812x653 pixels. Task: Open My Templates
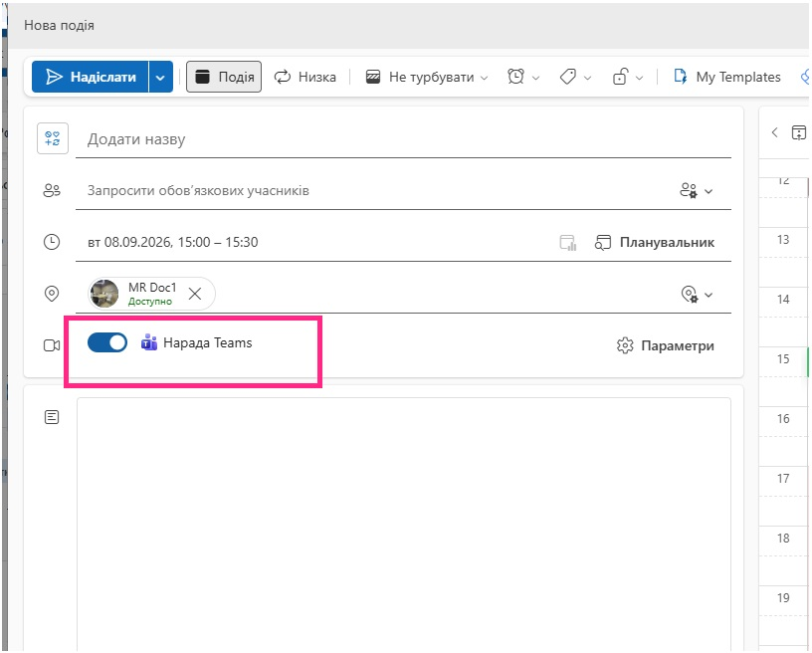click(x=727, y=77)
